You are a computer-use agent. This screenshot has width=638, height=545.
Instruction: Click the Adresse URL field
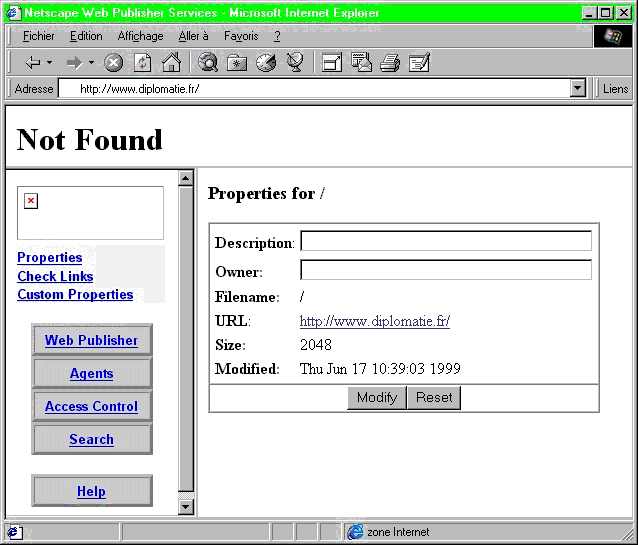pos(314,88)
